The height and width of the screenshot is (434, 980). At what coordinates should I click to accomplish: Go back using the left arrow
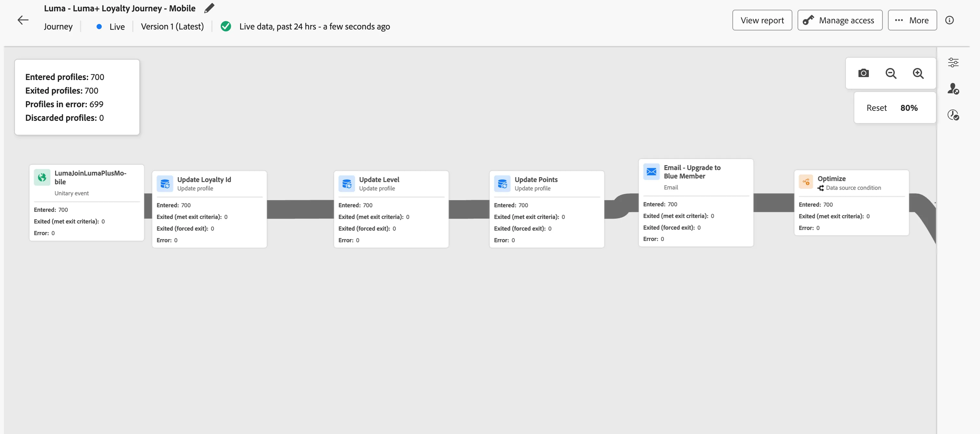tap(23, 20)
